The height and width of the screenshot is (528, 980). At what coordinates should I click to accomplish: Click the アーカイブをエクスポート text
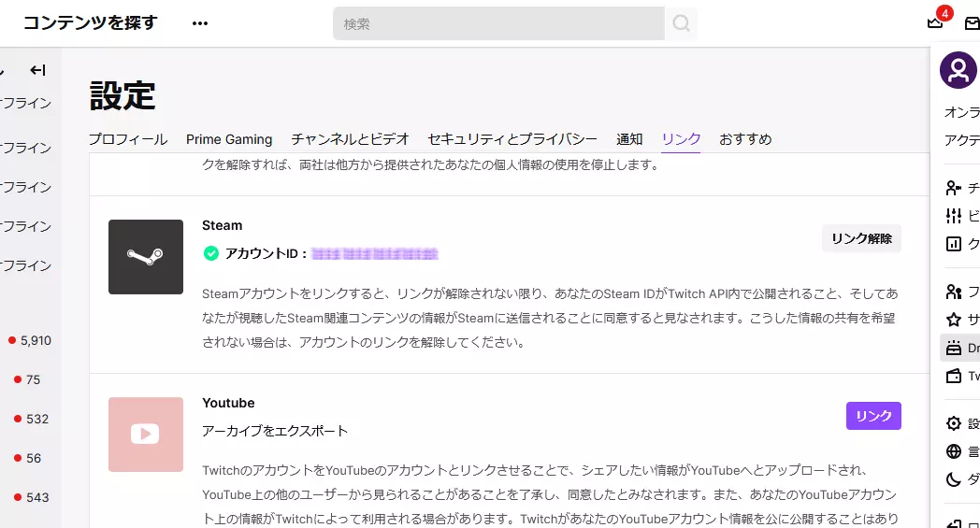click(275, 431)
